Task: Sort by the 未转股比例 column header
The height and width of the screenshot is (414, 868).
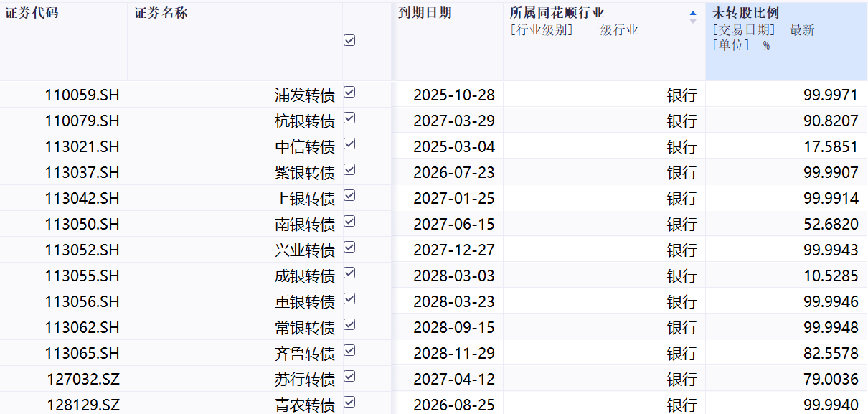Action: pos(746,13)
